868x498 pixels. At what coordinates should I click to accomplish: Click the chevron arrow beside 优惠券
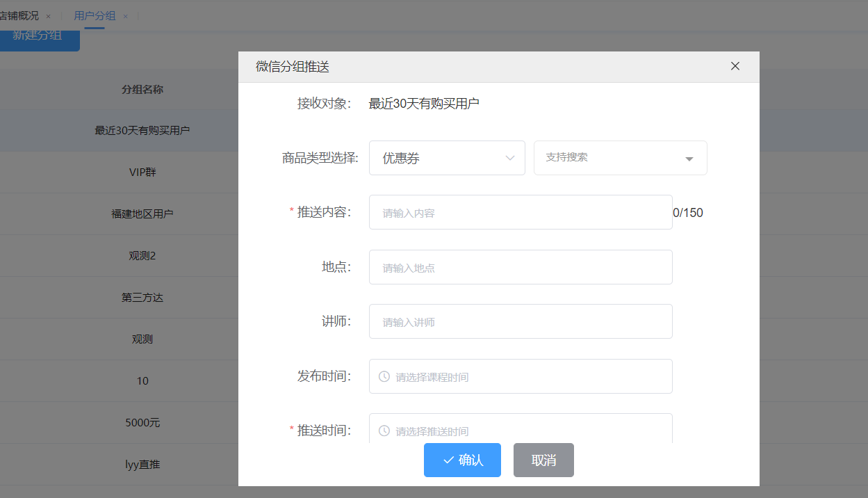(511, 159)
